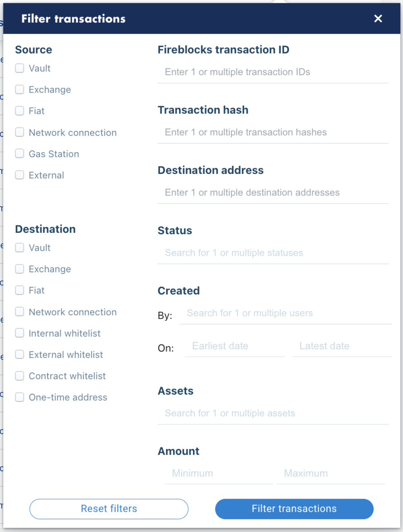Tick the Contract whitelist checkbox
The height and width of the screenshot is (532, 403).
click(19, 376)
